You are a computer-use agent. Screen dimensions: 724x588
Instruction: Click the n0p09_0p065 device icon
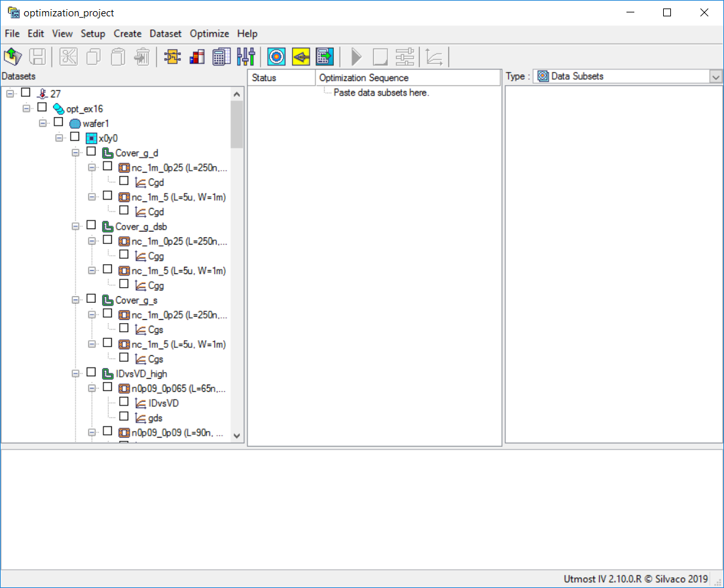tap(124, 389)
